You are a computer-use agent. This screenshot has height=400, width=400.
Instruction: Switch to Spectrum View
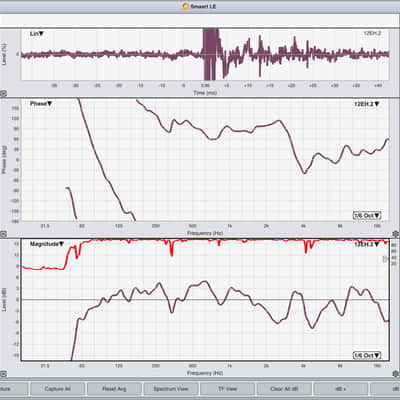pos(171,389)
